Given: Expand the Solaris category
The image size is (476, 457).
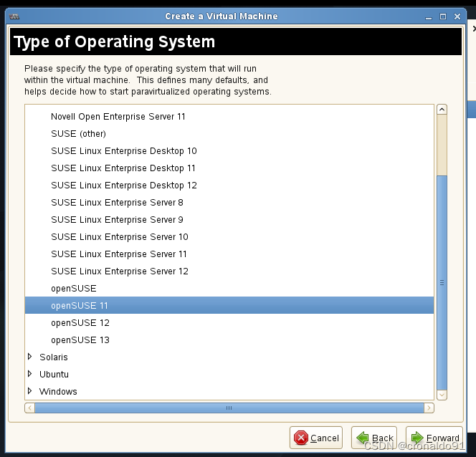Looking at the screenshot, I should coord(30,357).
